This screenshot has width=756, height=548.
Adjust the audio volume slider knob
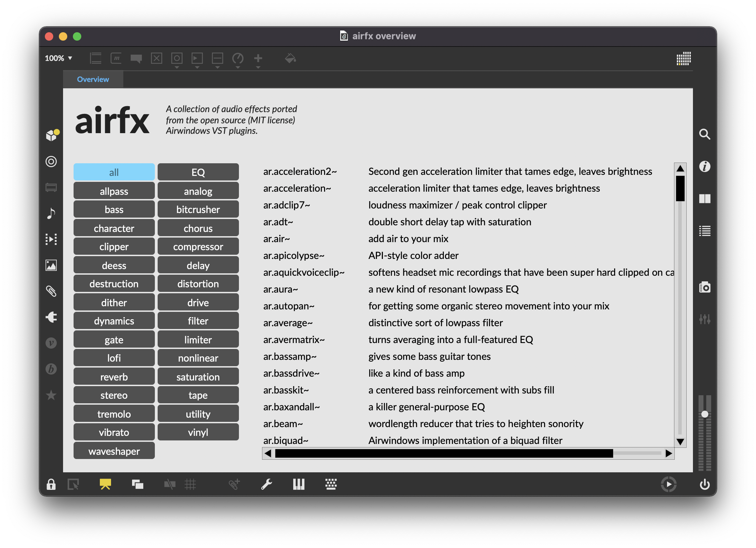[705, 414]
